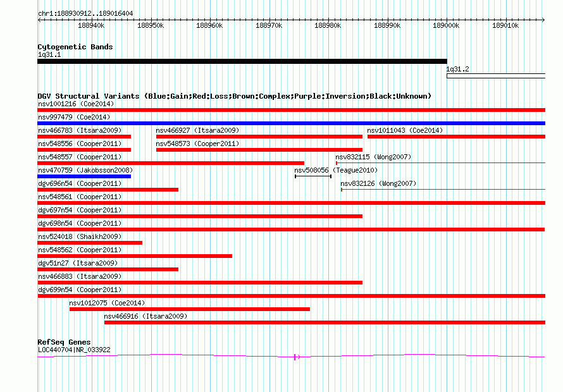This screenshot has height=392, width=563.
Task: Click the dgv696n54 (Cooper2011) label
Action: [x=80, y=183]
